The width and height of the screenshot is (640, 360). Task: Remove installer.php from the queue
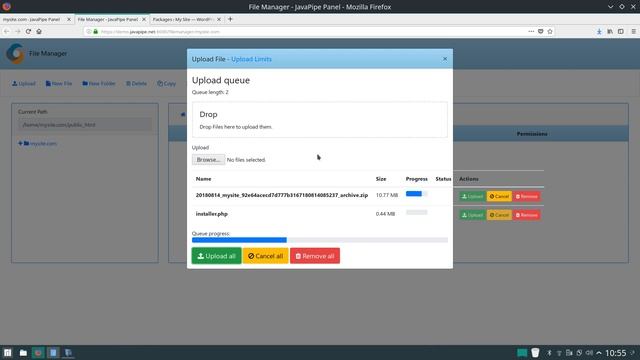tap(527, 215)
